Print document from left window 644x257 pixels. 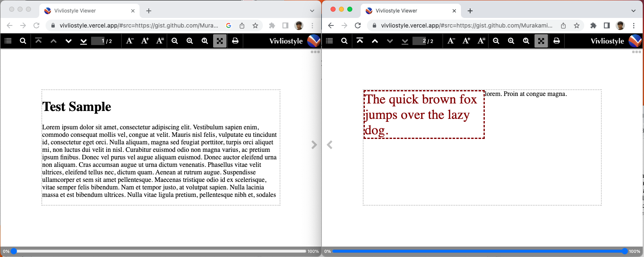coord(235,41)
